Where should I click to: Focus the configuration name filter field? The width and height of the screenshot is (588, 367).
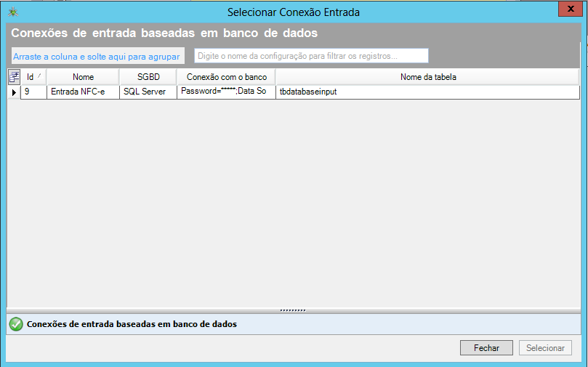(311, 56)
